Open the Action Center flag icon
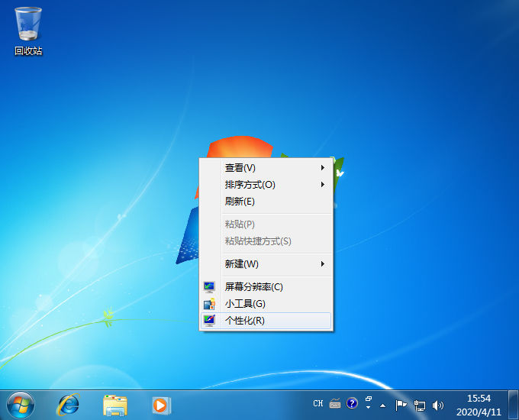519x420 pixels. [x=401, y=405]
